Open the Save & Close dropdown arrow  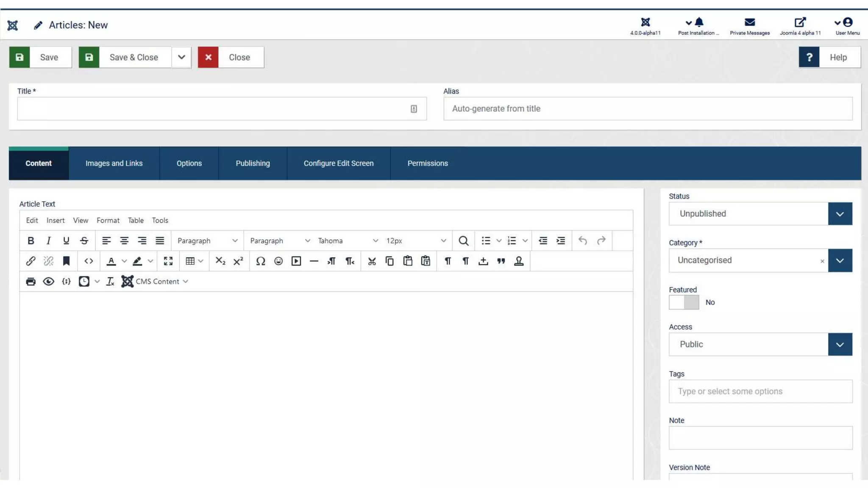pyautogui.click(x=181, y=57)
